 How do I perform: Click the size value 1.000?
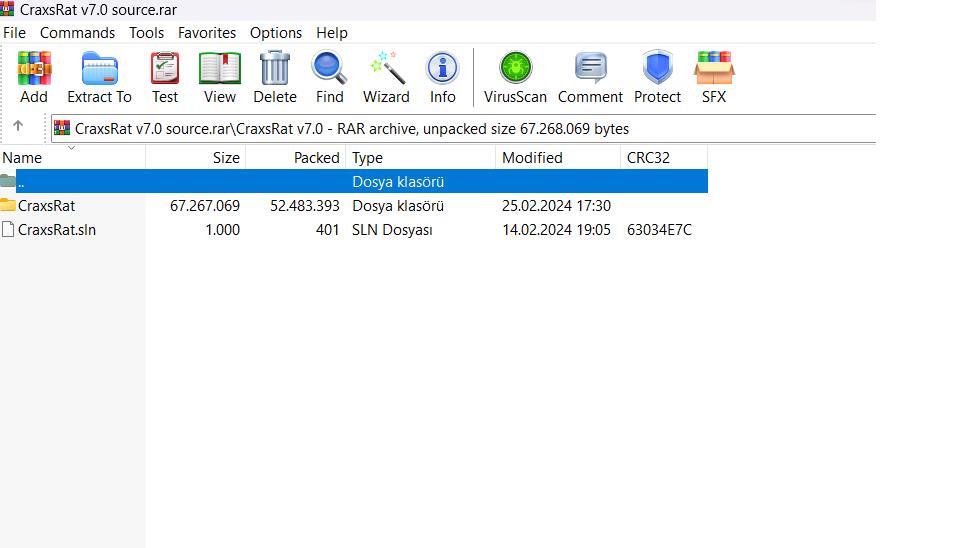click(223, 230)
